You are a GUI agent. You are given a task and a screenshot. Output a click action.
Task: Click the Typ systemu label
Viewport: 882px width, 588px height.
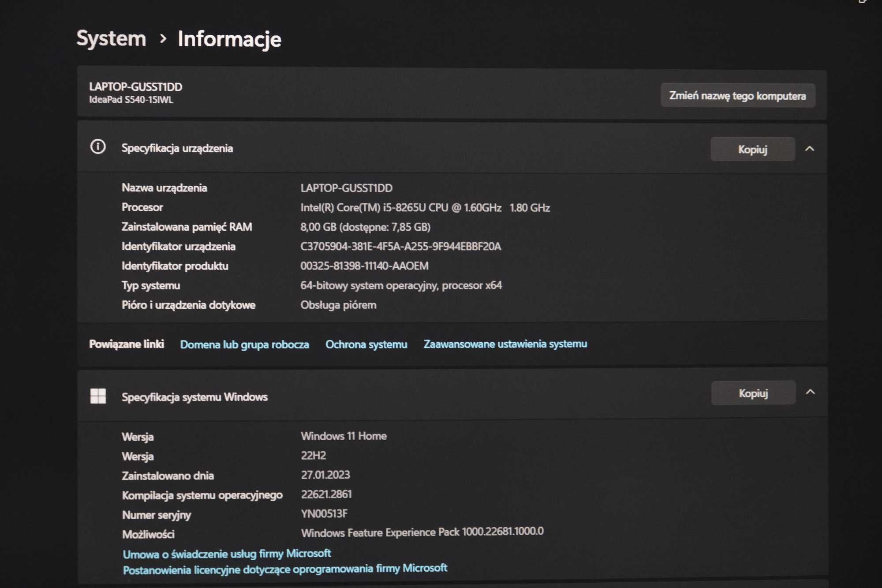150,286
